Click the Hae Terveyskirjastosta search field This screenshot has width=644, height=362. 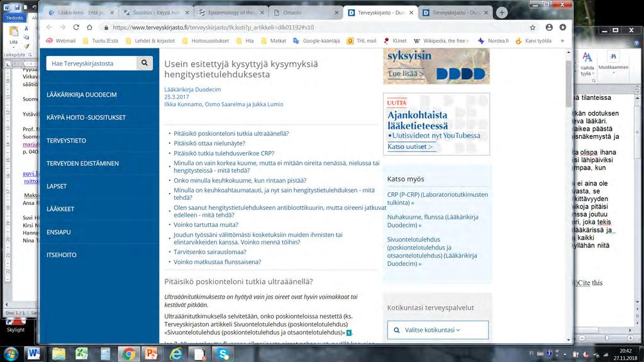click(x=91, y=63)
